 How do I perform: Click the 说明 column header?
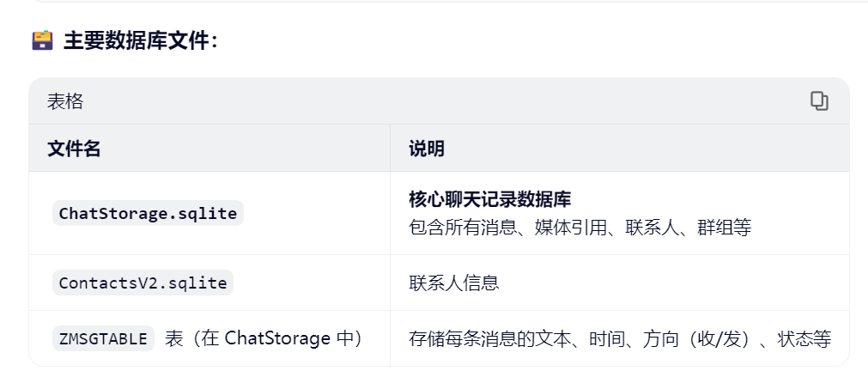pyautogui.click(x=427, y=149)
